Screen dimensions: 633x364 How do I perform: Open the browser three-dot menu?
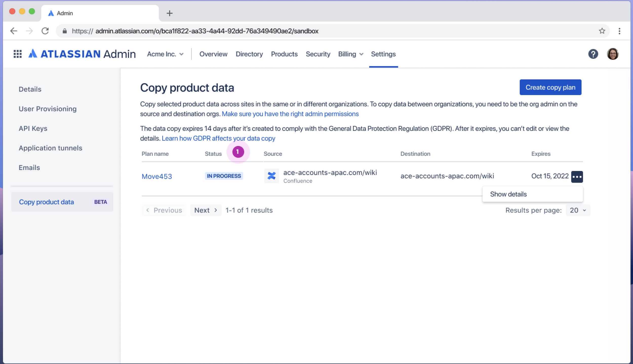(x=619, y=31)
